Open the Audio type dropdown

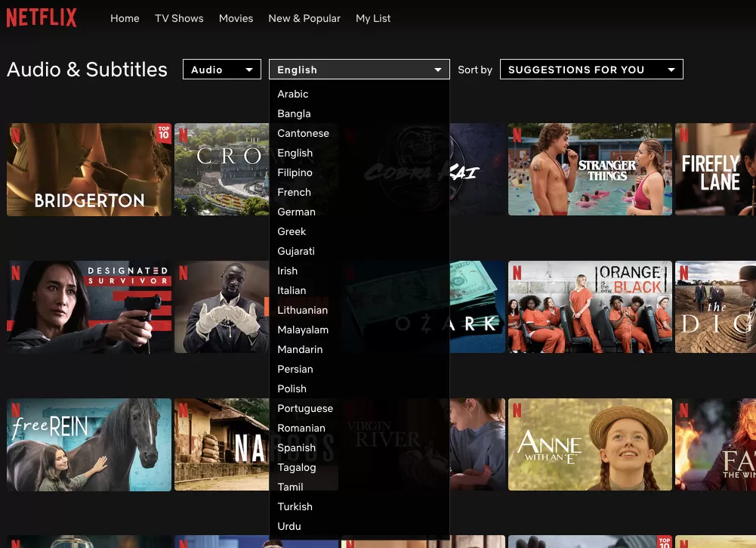[221, 70]
